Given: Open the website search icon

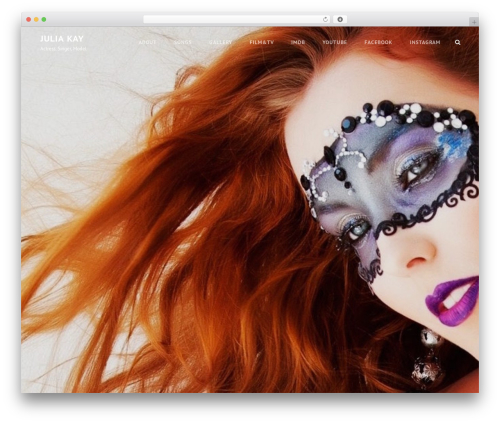Looking at the screenshot, I should (458, 42).
